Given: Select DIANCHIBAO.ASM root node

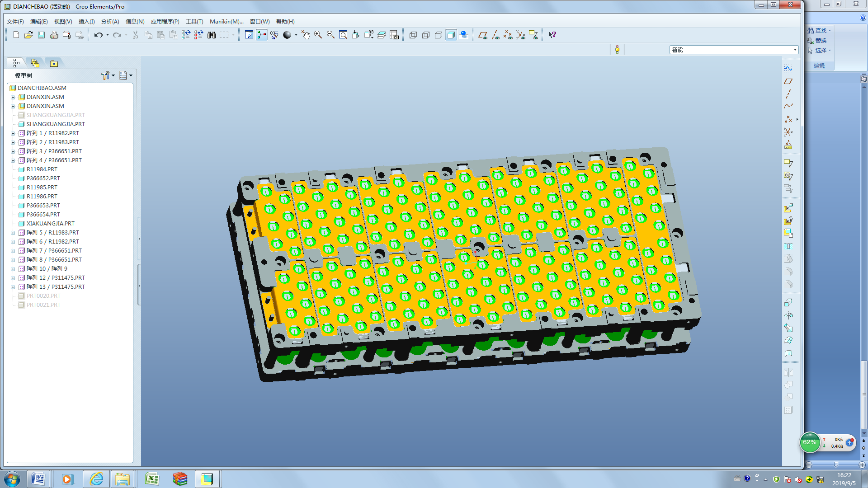Looking at the screenshot, I should pos(42,88).
